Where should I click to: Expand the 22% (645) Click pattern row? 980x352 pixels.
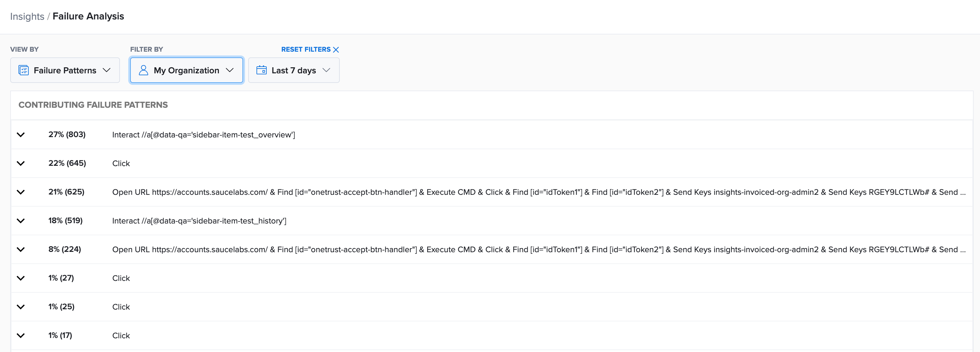tap(21, 164)
